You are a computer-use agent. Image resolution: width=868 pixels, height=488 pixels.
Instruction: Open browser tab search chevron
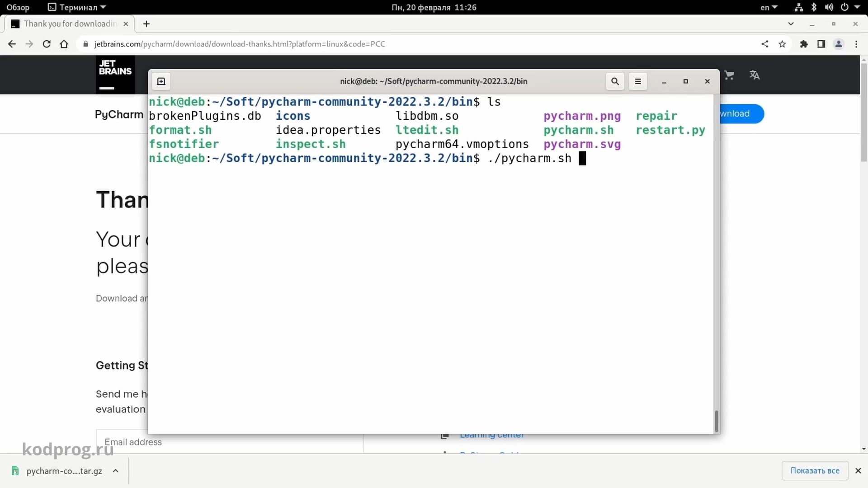[791, 24]
